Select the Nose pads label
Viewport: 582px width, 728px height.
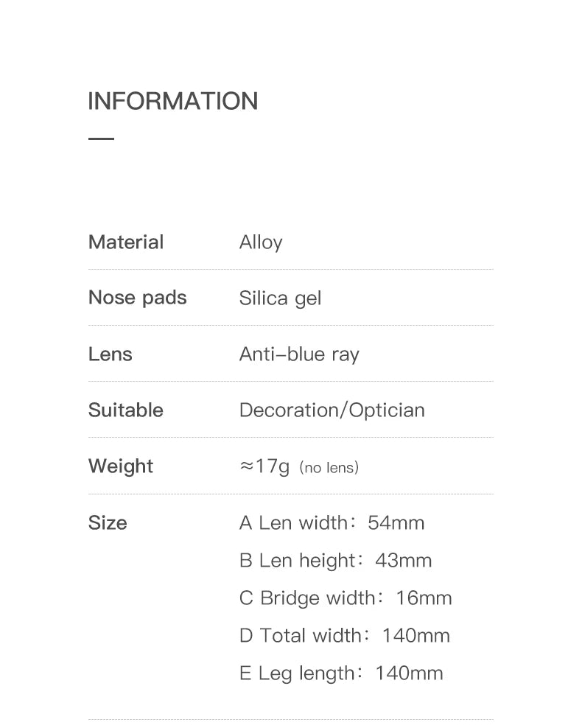click(x=138, y=298)
